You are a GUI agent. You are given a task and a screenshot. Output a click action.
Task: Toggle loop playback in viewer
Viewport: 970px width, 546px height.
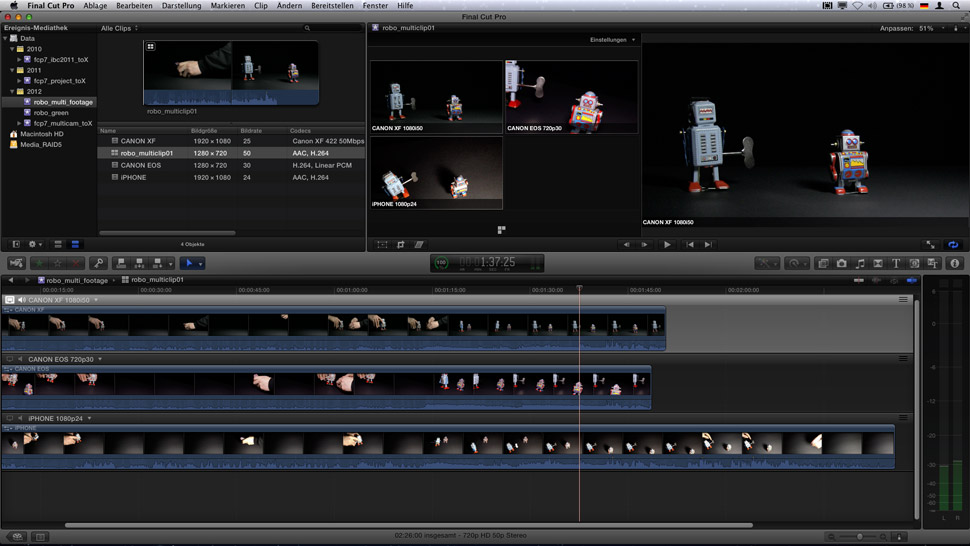point(953,244)
